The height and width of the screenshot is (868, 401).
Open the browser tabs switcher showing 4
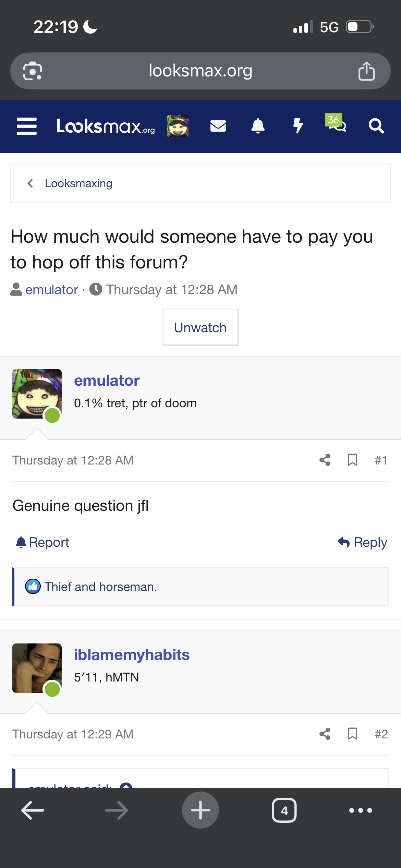click(284, 810)
